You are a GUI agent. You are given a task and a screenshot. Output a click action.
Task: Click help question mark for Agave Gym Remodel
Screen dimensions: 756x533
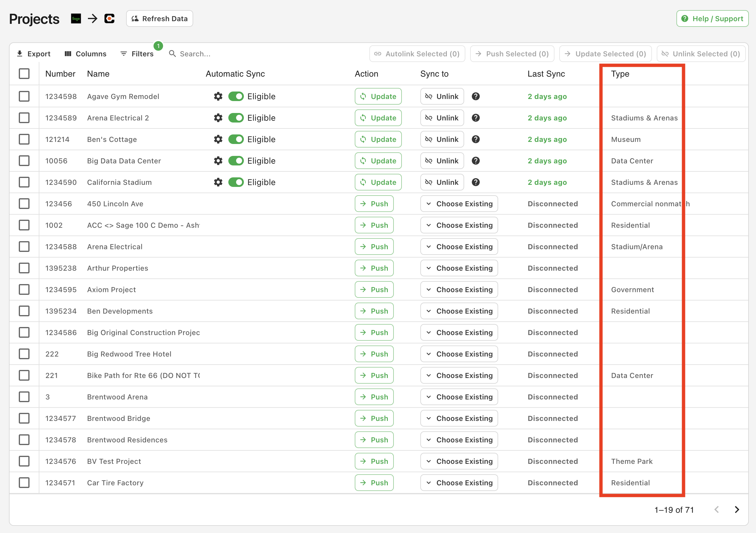tap(475, 97)
